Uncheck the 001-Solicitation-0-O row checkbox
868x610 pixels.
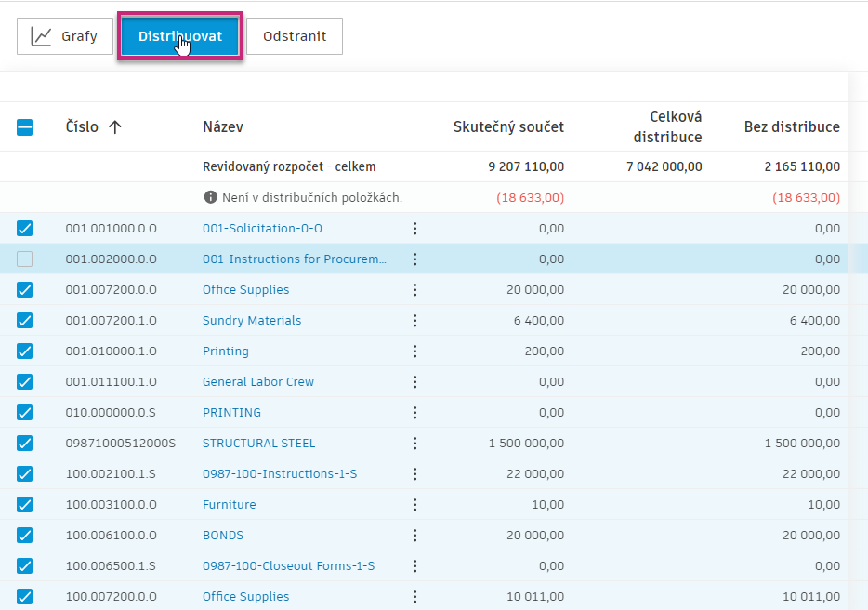[24, 228]
